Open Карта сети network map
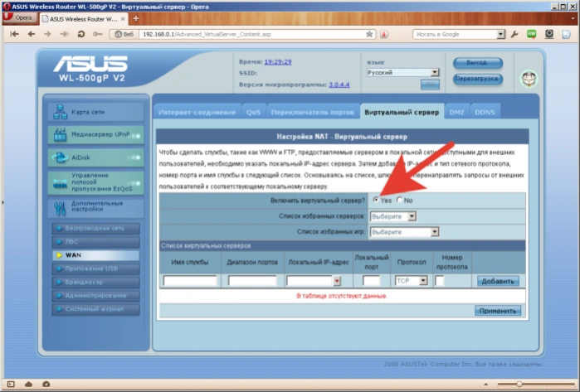The image size is (580, 392). point(95,112)
